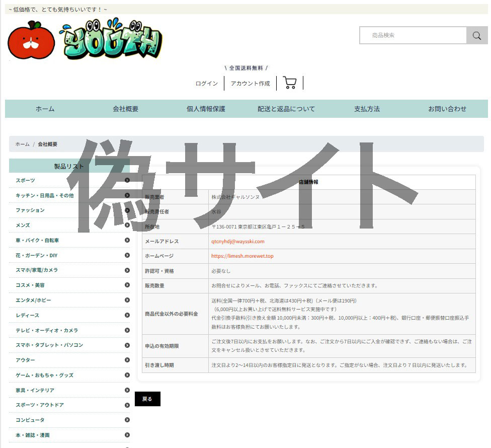This screenshot has width=491, height=448.
Task: Click arrow icon next to コンピュータ
Action: [127, 420]
